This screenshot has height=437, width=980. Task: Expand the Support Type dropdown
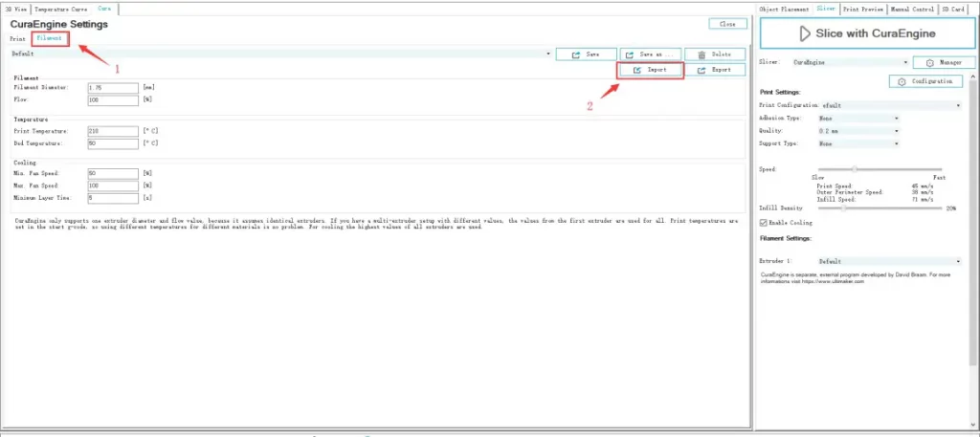(858, 143)
